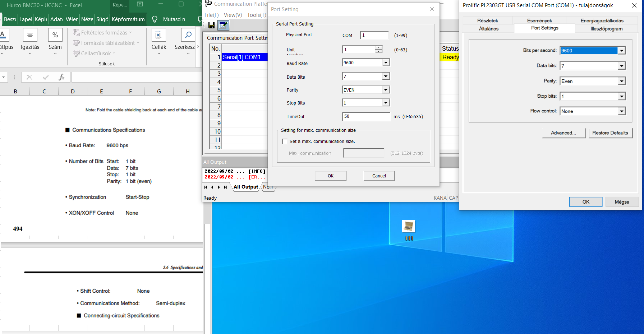This screenshot has width=644, height=334.
Task: Switch to Illesztőprogram tab
Action: pyautogui.click(x=606, y=28)
